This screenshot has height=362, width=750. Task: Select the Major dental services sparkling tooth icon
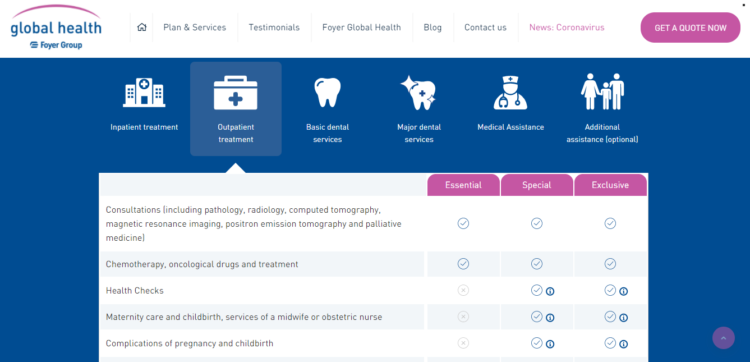coord(419,93)
